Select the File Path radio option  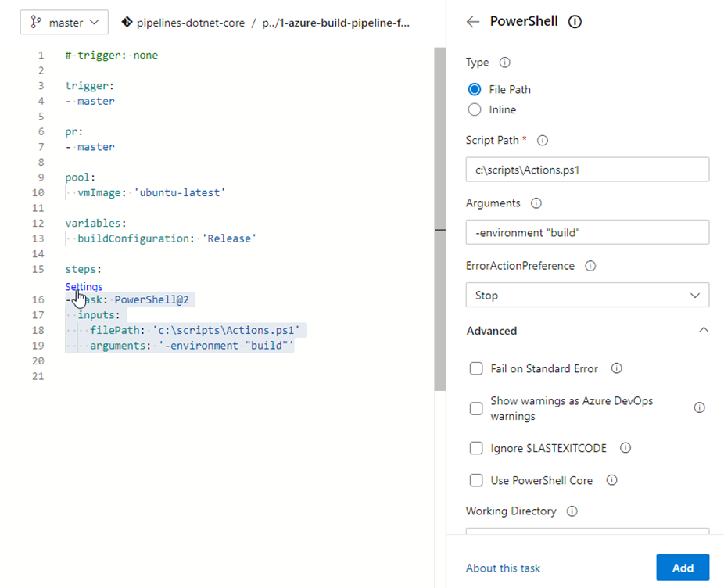(474, 89)
